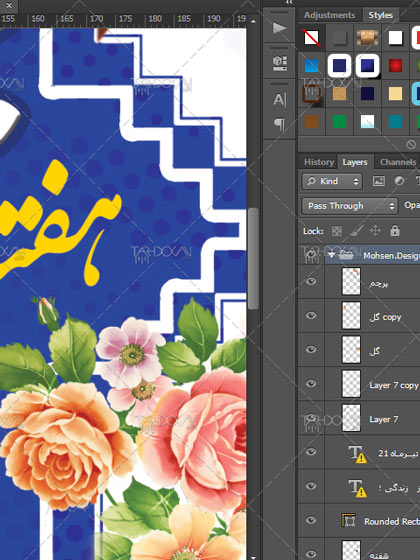Collapse the panels with double-arrow icon

pyautogui.click(x=289, y=2)
